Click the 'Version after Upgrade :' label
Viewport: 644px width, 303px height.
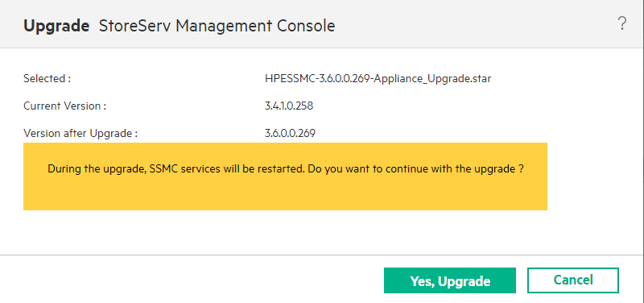pyautogui.click(x=80, y=133)
